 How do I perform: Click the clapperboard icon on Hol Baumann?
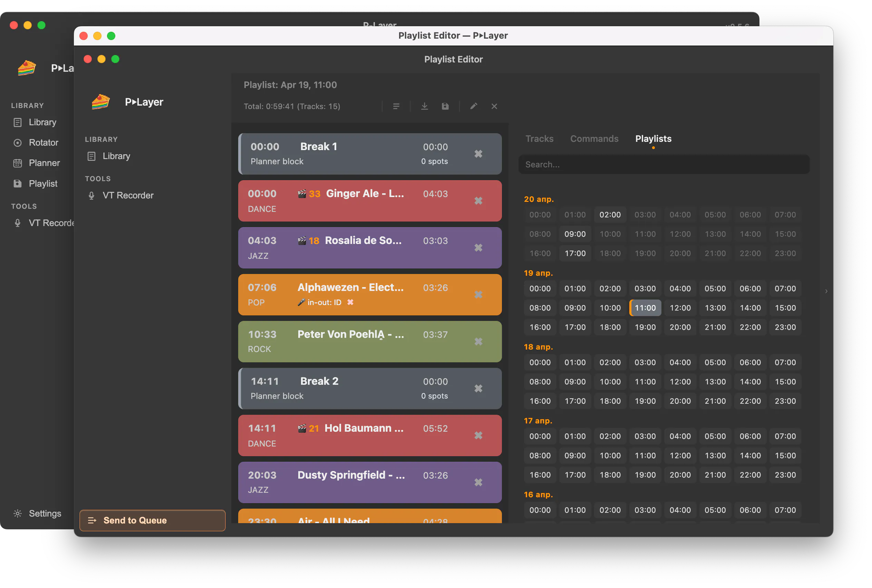click(x=302, y=428)
